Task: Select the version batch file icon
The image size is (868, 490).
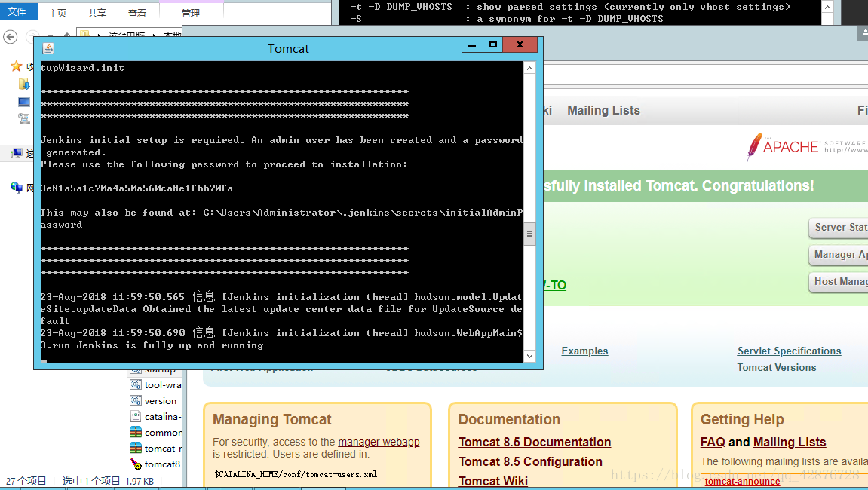Action: pos(136,400)
